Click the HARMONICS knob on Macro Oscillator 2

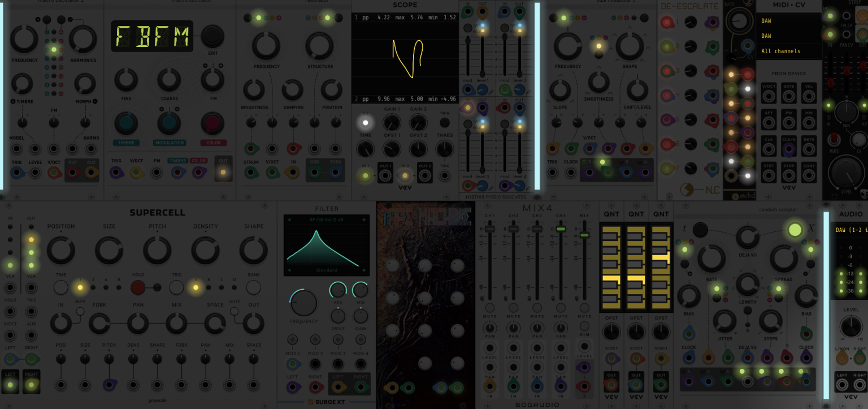(x=83, y=40)
